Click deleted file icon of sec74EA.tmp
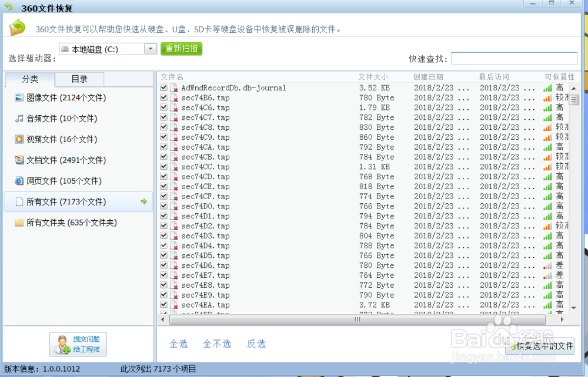 tap(174, 305)
